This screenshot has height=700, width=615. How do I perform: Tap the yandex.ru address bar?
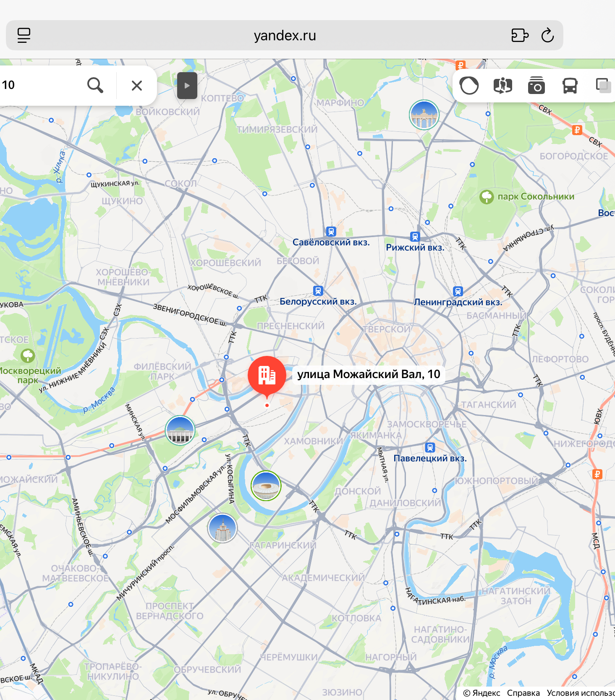click(x=285, y=35)
